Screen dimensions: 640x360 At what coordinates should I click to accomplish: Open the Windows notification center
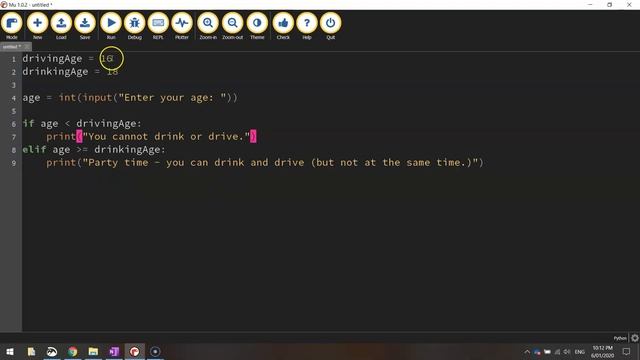coord(627,352)
